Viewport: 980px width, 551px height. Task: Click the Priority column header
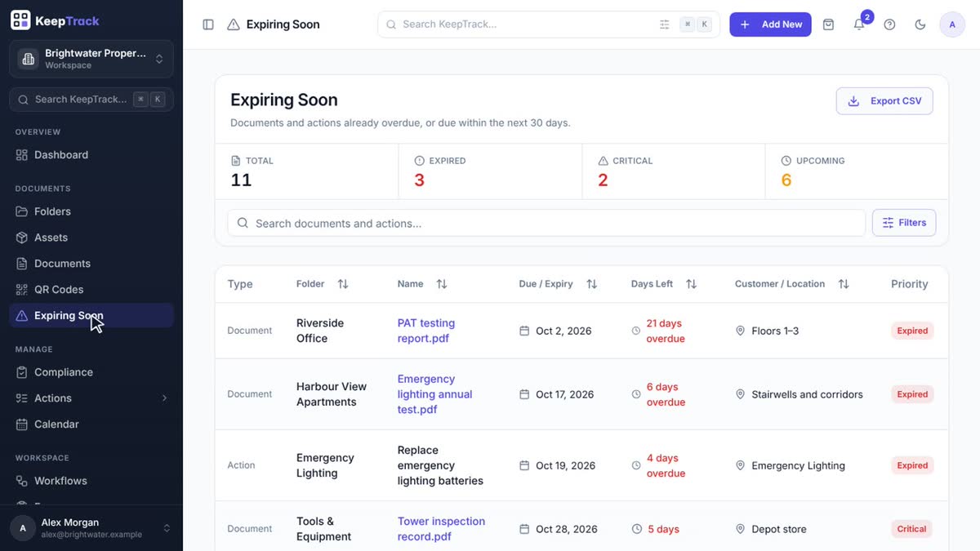pyautogui.click(x=909, y=284)
